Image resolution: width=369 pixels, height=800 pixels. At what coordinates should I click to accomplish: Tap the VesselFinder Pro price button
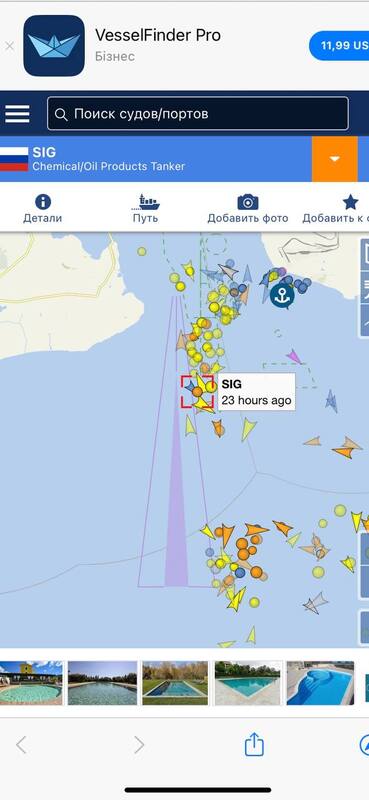coord(340,45)
